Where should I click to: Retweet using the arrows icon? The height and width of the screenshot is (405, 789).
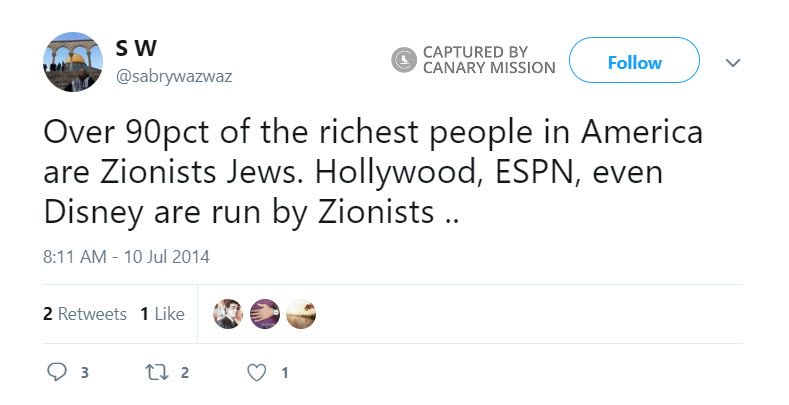(x=155, y=373)
